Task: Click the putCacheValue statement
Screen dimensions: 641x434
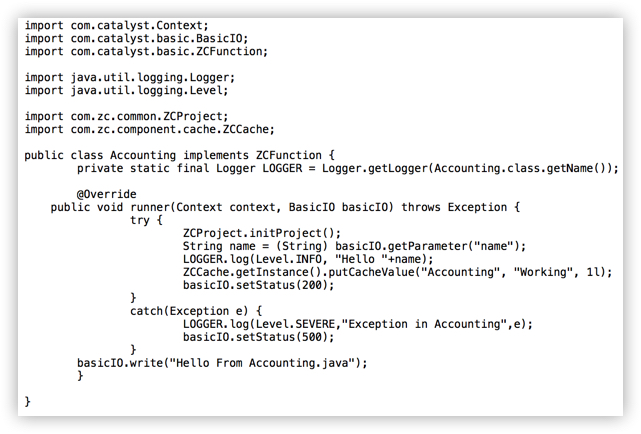Action: click(397, 273)
